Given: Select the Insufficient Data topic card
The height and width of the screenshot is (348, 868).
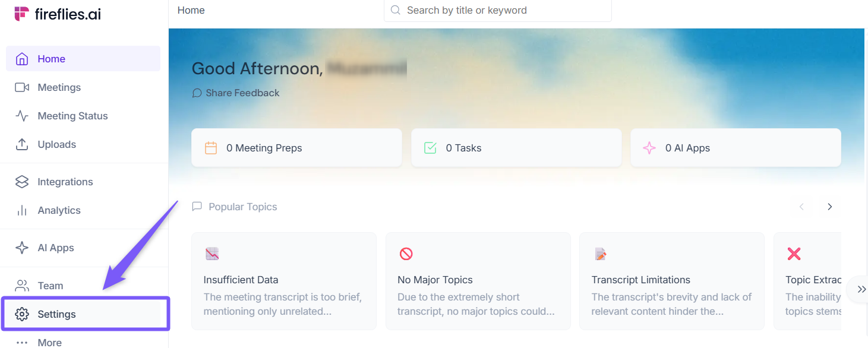Looking at the screenshot, I should 283,281.
